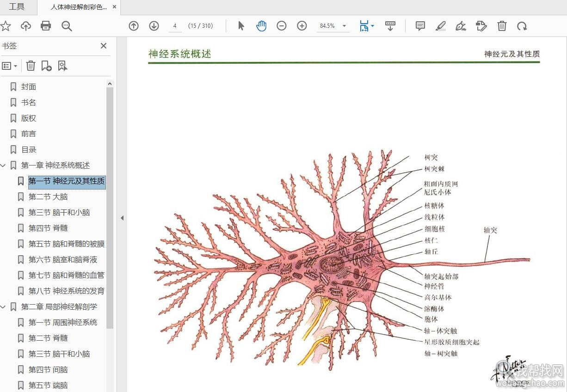This screenshot has height=392, width=567.
Task: Click find current bookmark icon
Action: click(62, 66)
